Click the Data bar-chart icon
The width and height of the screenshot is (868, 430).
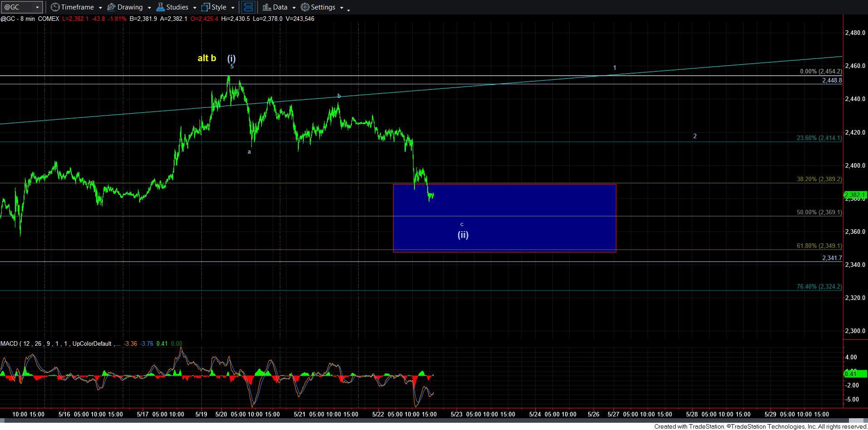[x=267, y=7]
